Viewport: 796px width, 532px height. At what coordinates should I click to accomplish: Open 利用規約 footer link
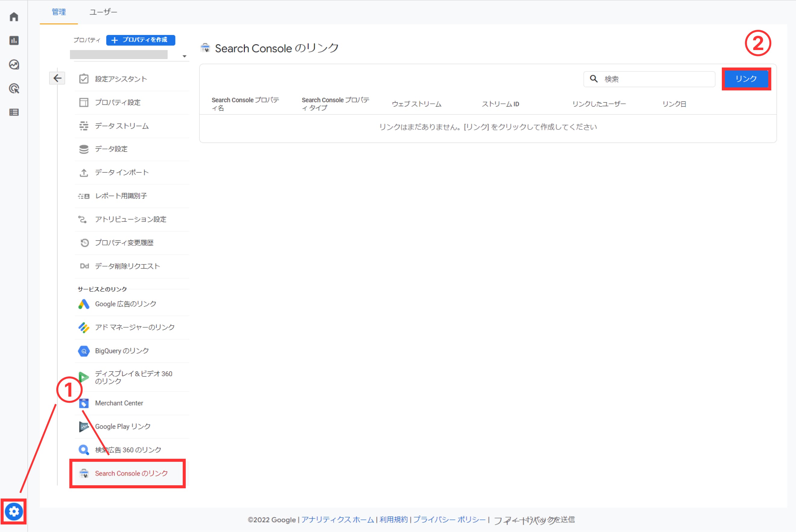click(x=393, y=519)
